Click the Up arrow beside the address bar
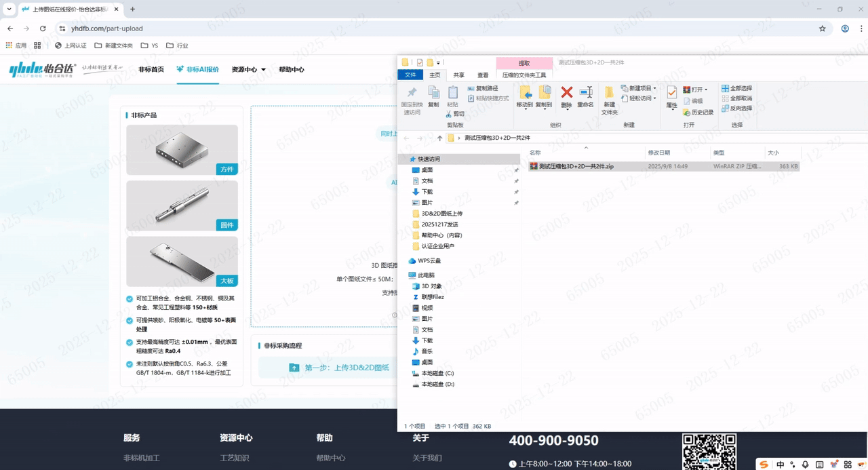The image size is (868, 470). (x=439, y=138)
